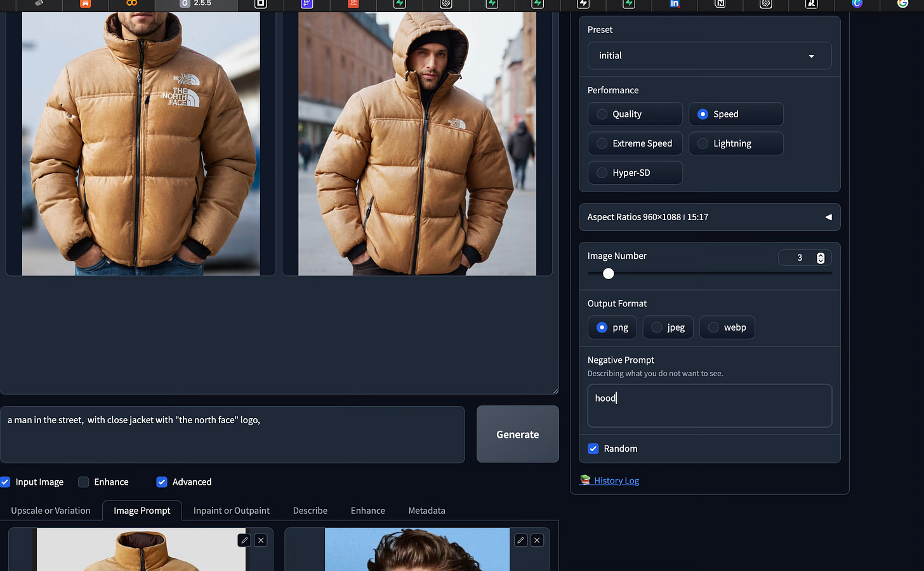The image size is (924, 571).
Task: Click the 'Describing what you do not want to see.' text
Action: click(655, 374)
